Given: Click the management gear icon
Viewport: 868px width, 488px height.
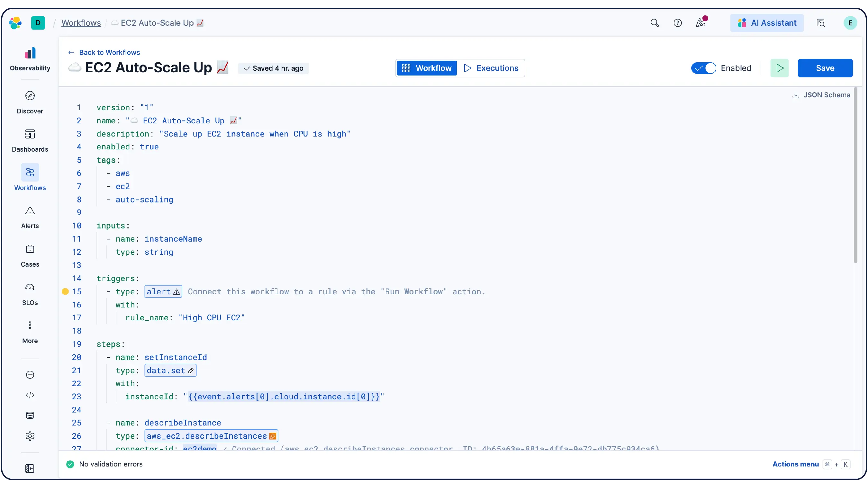Looking at the screenshot, I should pyautogui.click(x=30, y=436).
